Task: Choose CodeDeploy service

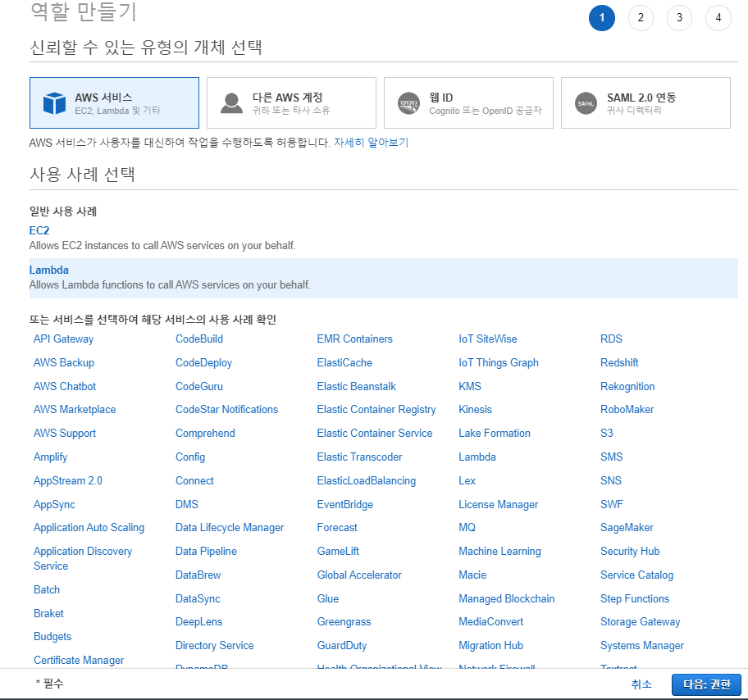Action: point(203,363)
